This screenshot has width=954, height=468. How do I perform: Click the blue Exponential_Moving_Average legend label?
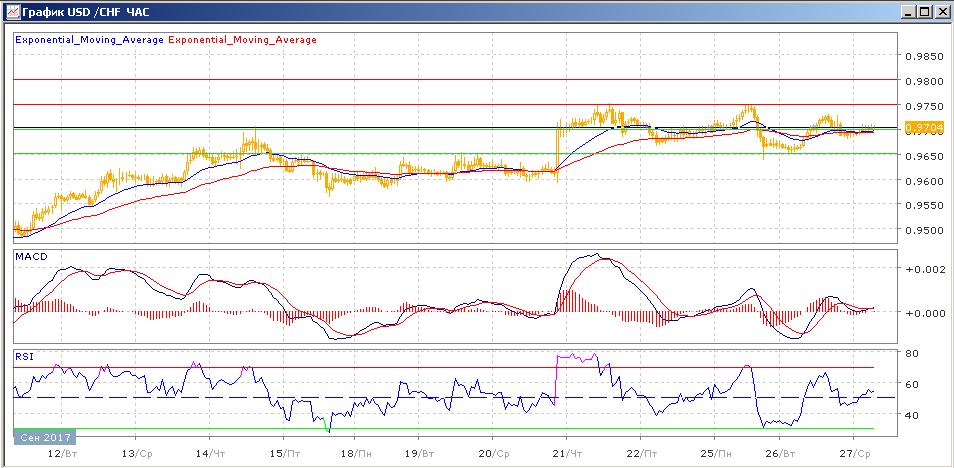click(x=89, y=40)
